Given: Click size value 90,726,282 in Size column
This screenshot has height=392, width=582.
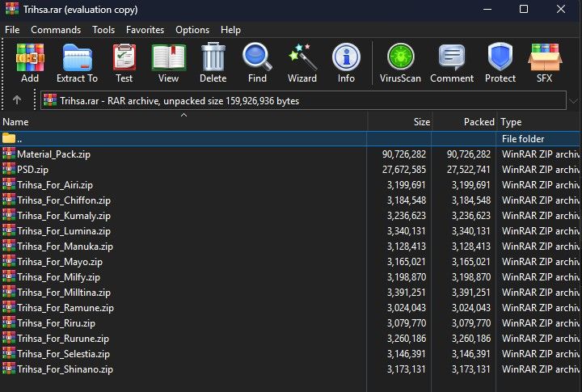Looking at the screenshot, I should [x=404, y=154].
